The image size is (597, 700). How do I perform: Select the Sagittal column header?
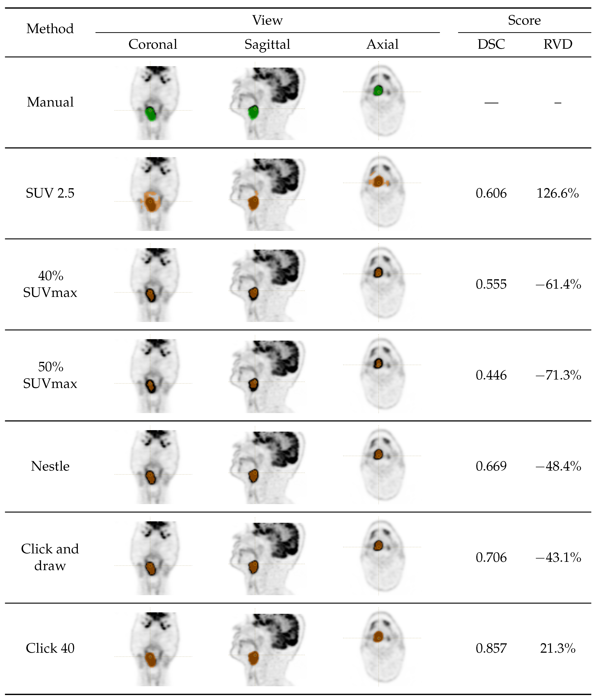pos(267,44)
